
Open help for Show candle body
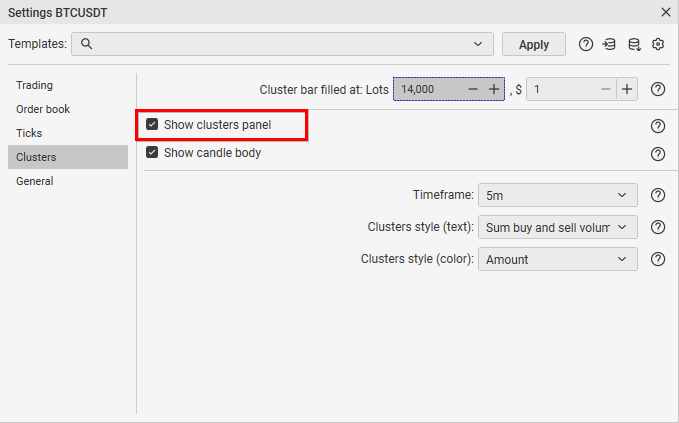tap(658, 154)
